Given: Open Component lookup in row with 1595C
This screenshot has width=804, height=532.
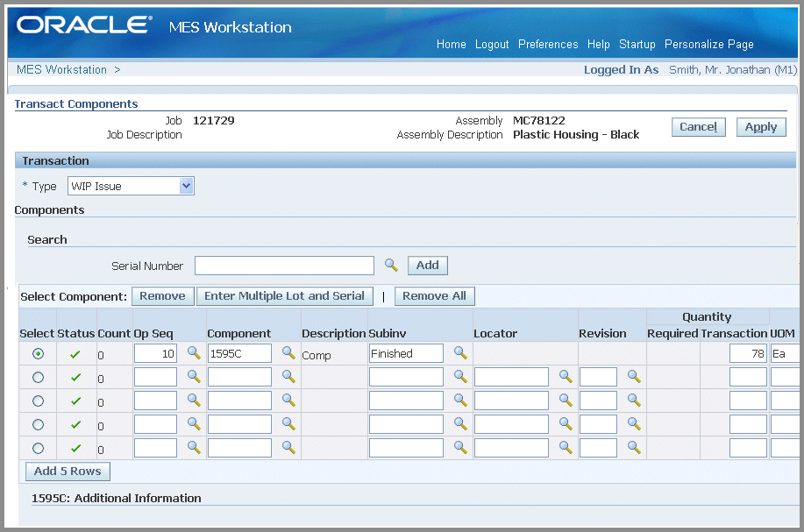Looking at the screenshot, I should [x=288, y=352].
